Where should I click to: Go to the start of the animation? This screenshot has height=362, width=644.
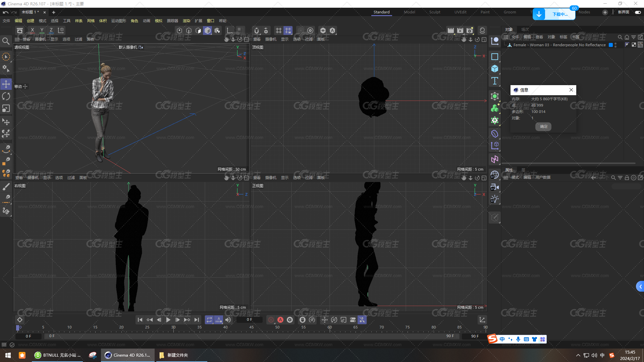pyautogui.click(x=140, y=320)
